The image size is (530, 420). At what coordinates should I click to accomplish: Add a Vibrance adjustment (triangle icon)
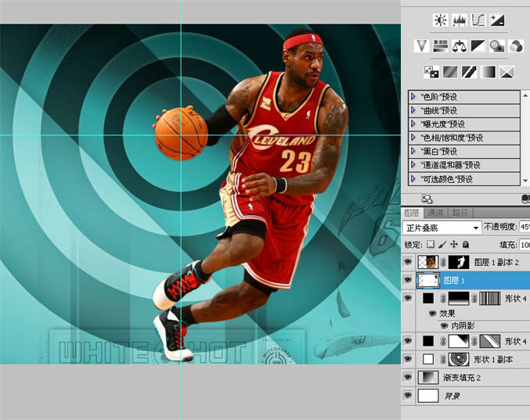421,46
